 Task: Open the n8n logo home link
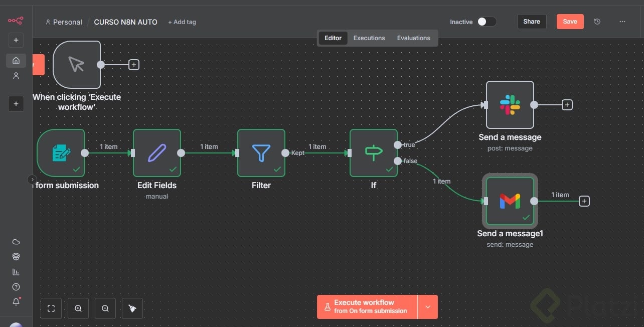[16, 21]
